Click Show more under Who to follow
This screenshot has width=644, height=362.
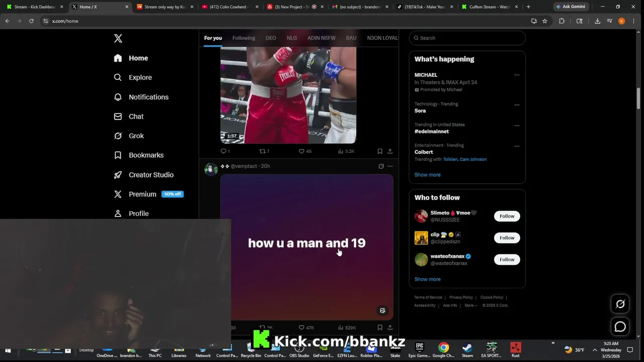click(427, 279)
